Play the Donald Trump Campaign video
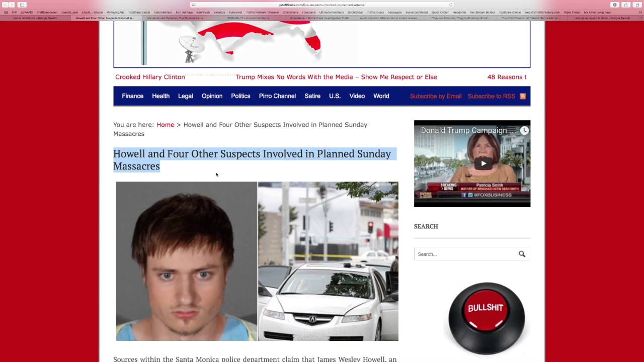The width and height of the screenshot is (644, 362). [483, 163]
